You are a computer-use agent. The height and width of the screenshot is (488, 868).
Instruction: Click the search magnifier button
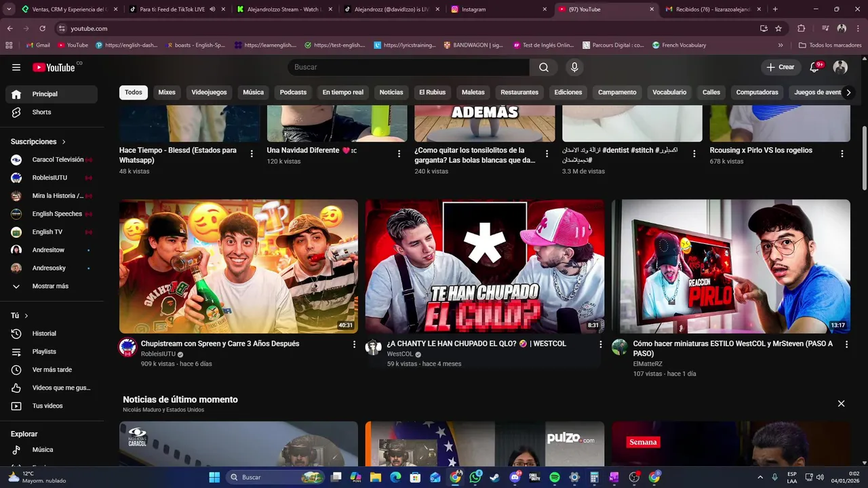click(544, 67)
